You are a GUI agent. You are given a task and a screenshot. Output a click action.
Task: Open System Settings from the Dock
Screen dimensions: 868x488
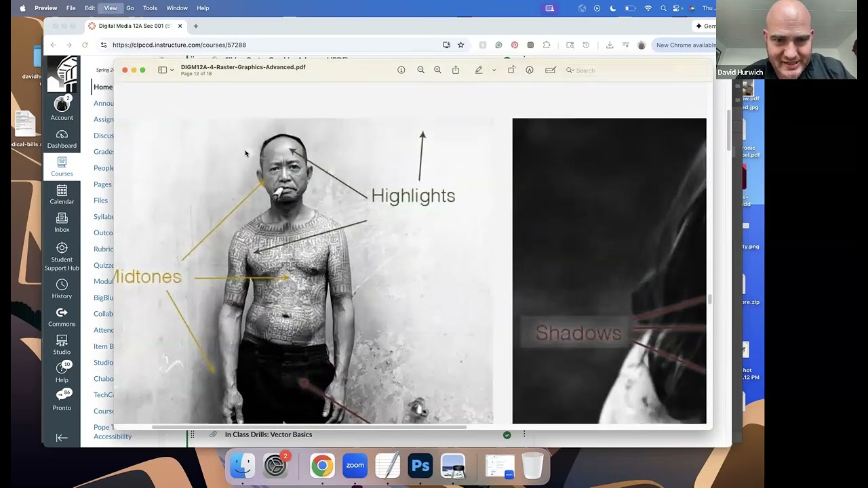[275, 466]
